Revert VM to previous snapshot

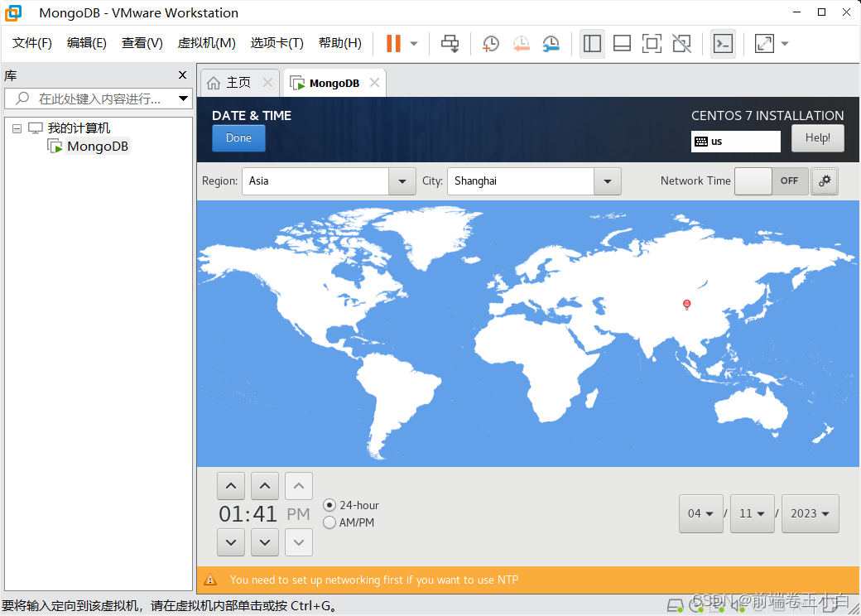pyautogui.click(x=521, y=43)
